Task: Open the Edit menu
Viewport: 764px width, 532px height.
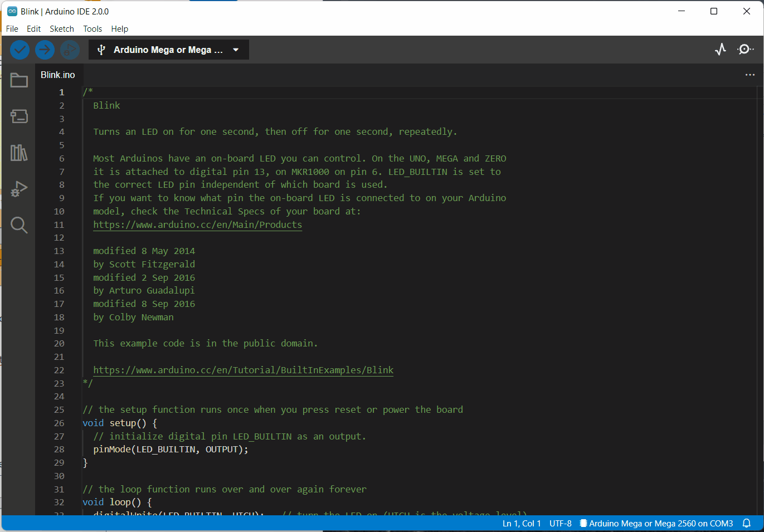Action: coord(33,29)
